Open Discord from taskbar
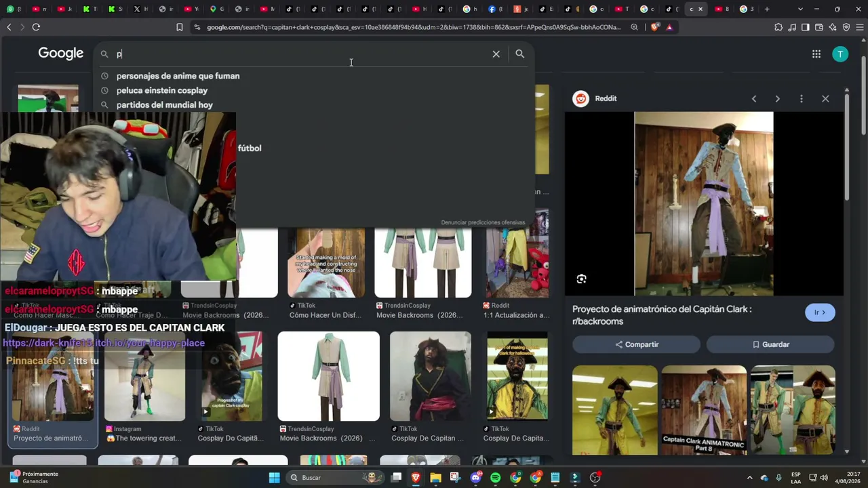Screen dimensions: 868x488 pyautogui.click(x=475, y=478)
